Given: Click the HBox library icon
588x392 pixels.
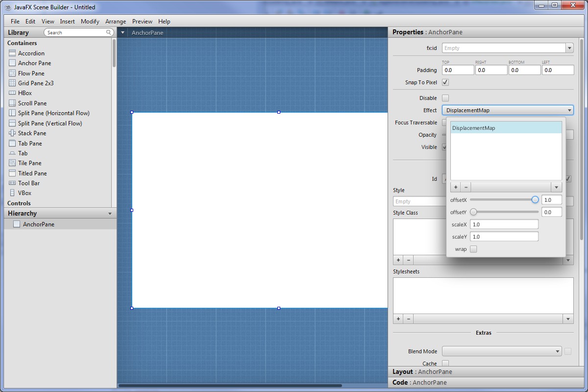Looking at the screenshot, I should [12, 93].
